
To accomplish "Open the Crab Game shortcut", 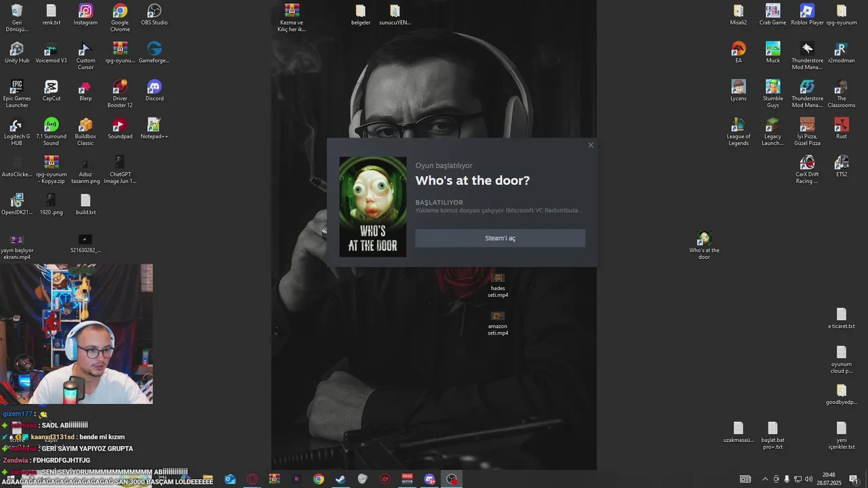I will 772,15.
